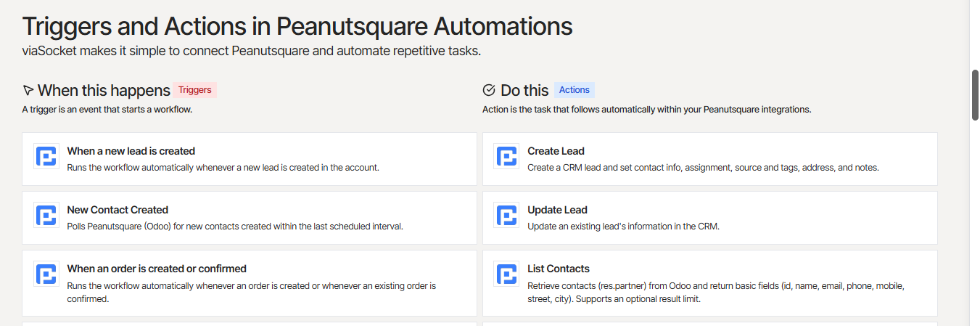Open the 'When a new lead is created' trigger card

[x=250, y=158]
